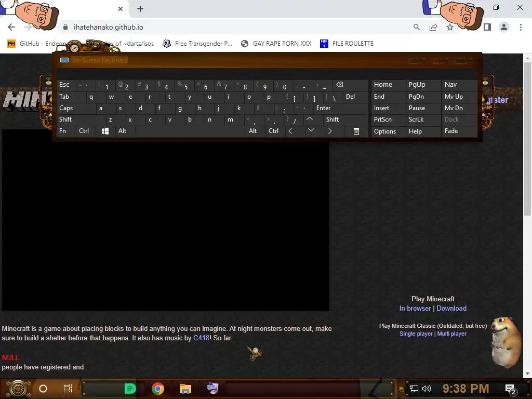Follow the C418 link in the description
The width and height of the screenshot is (532, 399).
coord(201,338)
